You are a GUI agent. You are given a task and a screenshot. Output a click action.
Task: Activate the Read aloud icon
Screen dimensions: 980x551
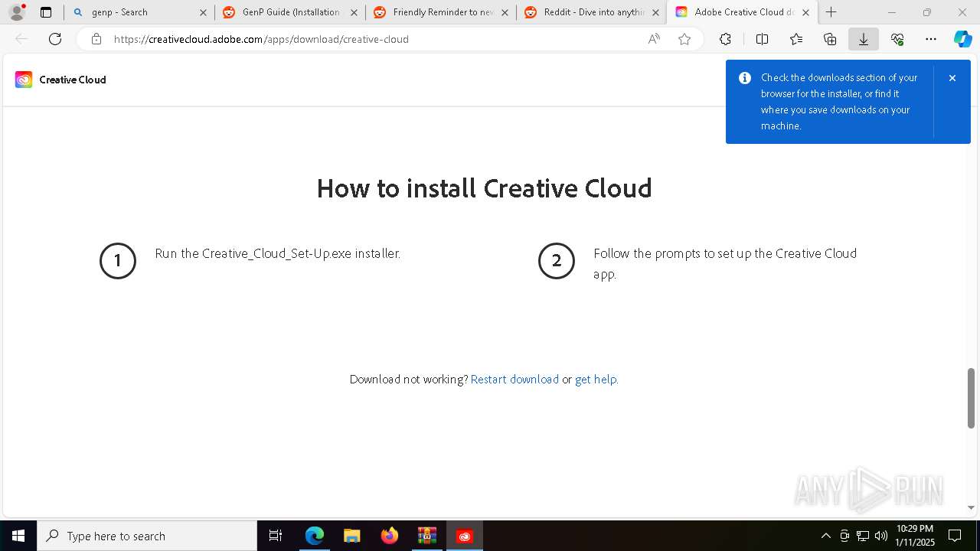click(654, 39)
